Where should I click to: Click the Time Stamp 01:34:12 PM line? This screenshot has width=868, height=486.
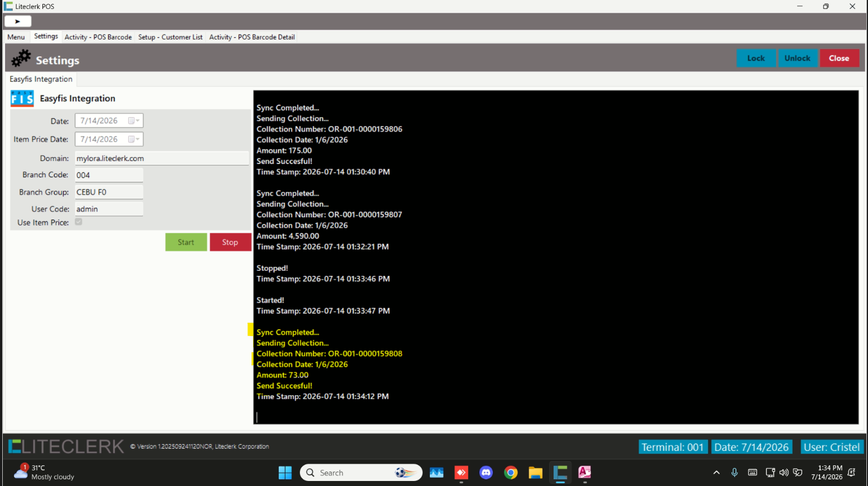[323, 397]
